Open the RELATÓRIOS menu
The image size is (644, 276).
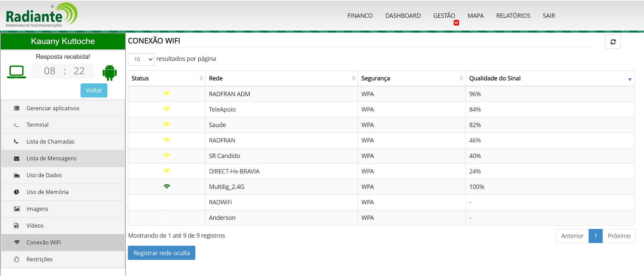click(x=513, y=16)
